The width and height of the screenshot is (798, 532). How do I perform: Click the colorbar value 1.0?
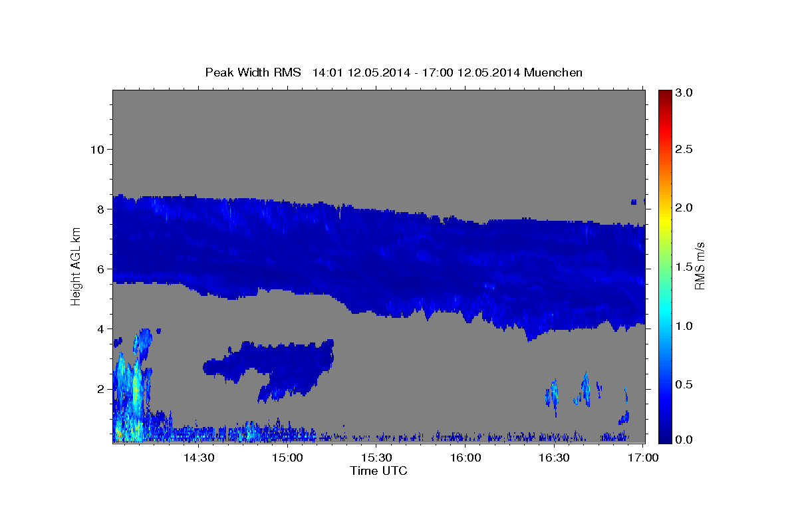coord(684,326)
